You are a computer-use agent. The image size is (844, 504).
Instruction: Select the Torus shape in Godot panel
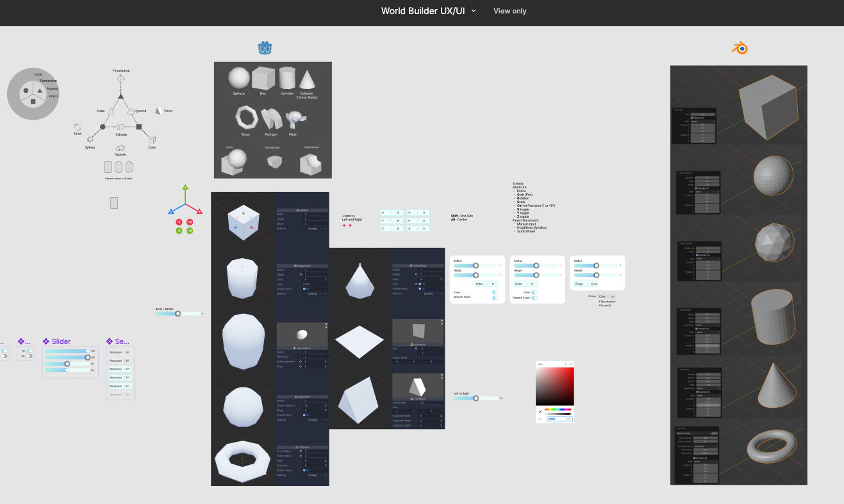tap(246, 118)
